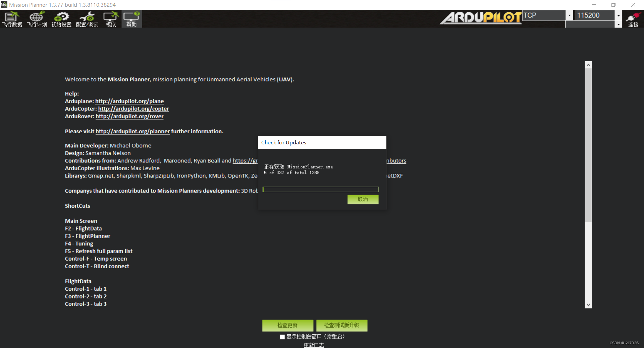Click the 'Control-T - Blind connect' line
This screenshot has height=348, width=644.
[x=97, y=266]
